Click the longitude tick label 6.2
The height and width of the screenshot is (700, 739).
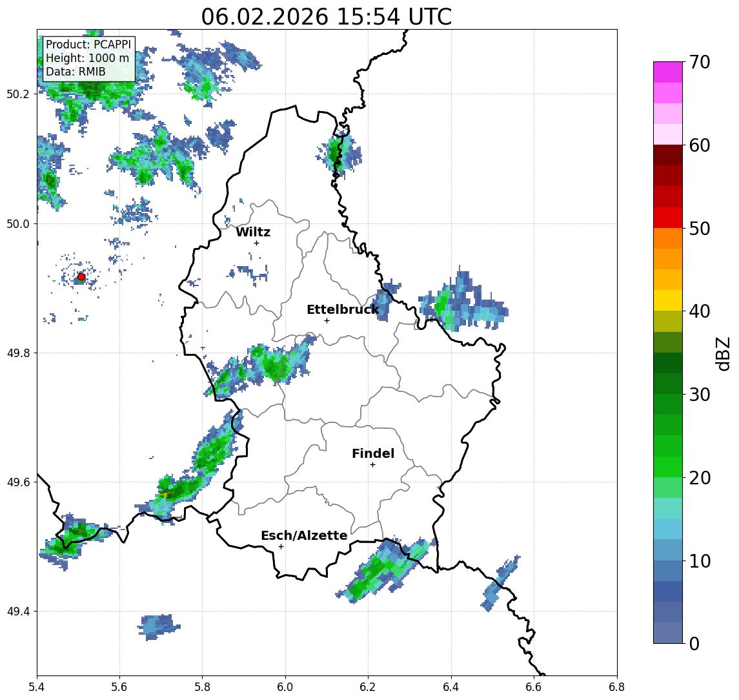coord(369,687)
